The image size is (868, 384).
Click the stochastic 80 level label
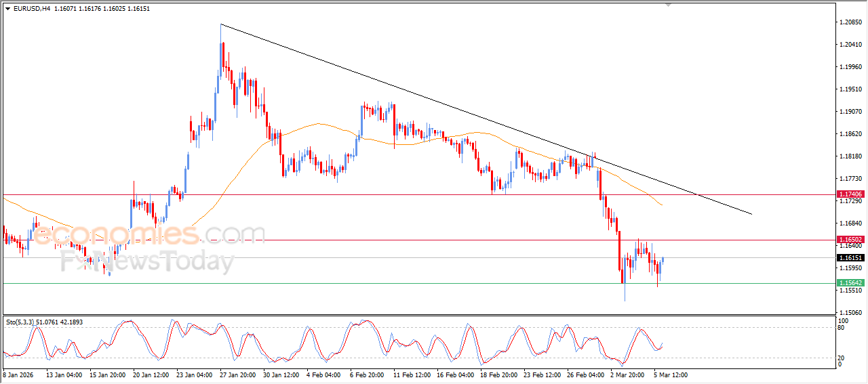[x=842, y=328]
